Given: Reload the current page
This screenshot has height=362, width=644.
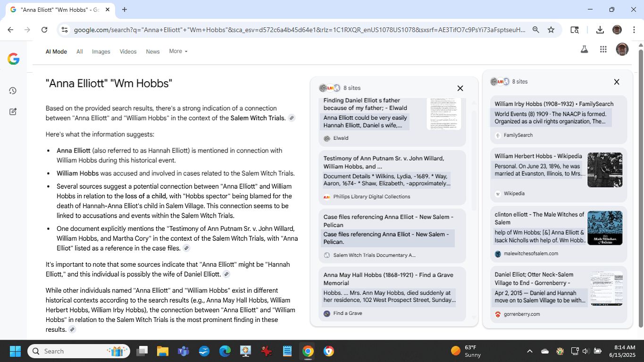Looking at the screenshot, I should [44, 30].
